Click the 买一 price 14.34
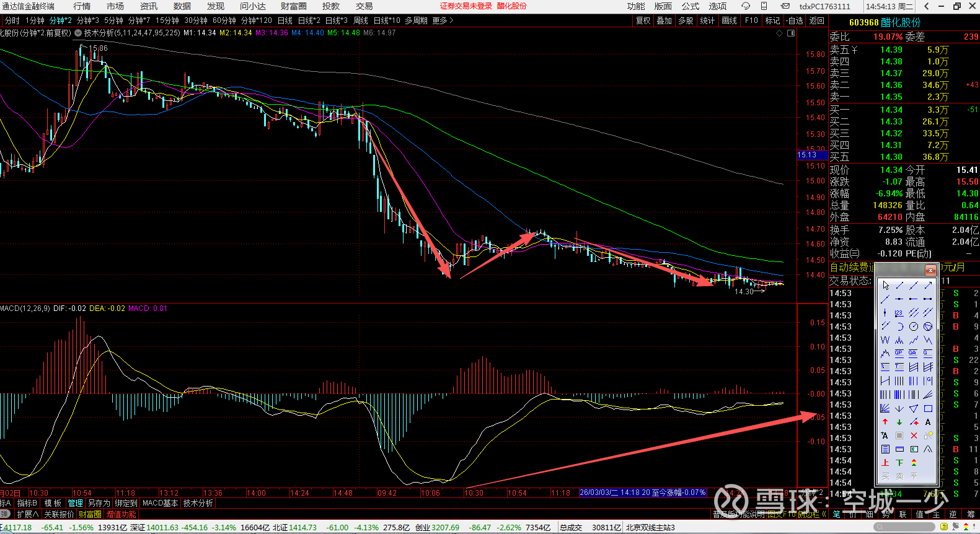The height and width of the screenshot is (534, 980). click(891, 110)
